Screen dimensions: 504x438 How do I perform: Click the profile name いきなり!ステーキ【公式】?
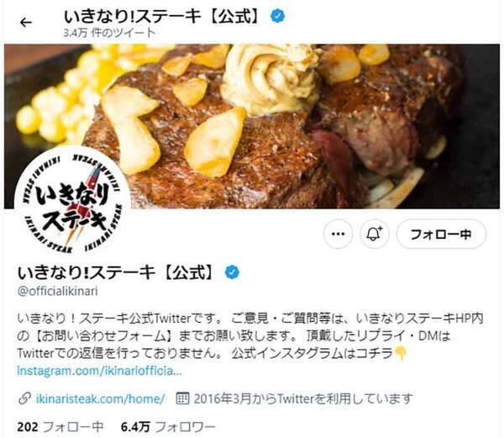click(x=116, y=272)
